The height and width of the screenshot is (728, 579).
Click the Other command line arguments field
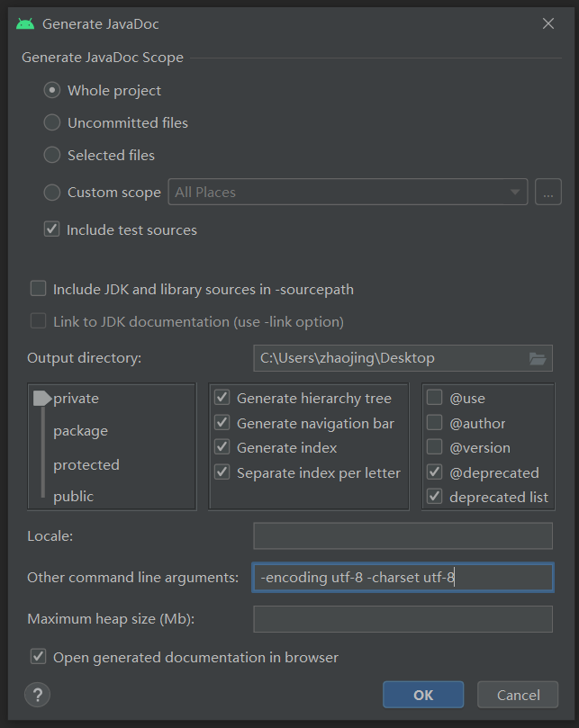coord(403,577)
